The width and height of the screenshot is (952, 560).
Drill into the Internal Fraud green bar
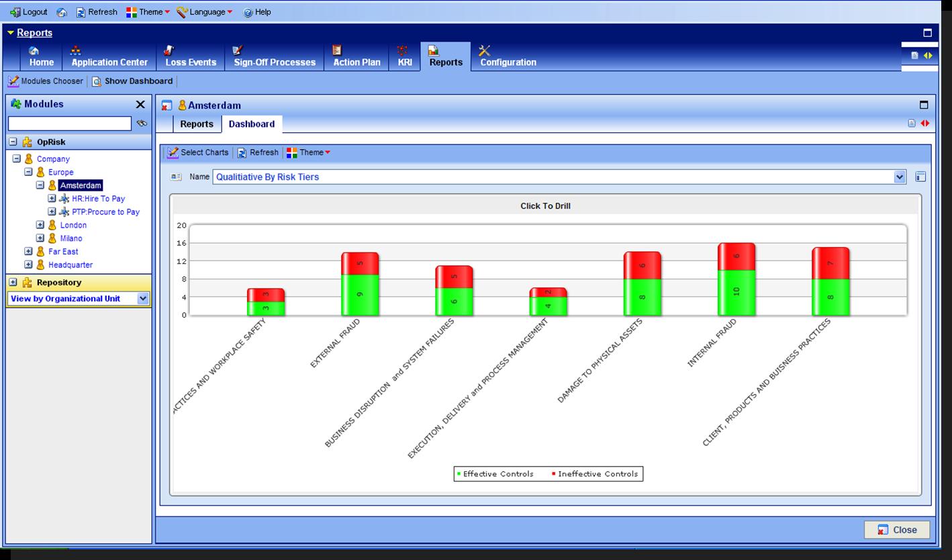coord(736,292)
